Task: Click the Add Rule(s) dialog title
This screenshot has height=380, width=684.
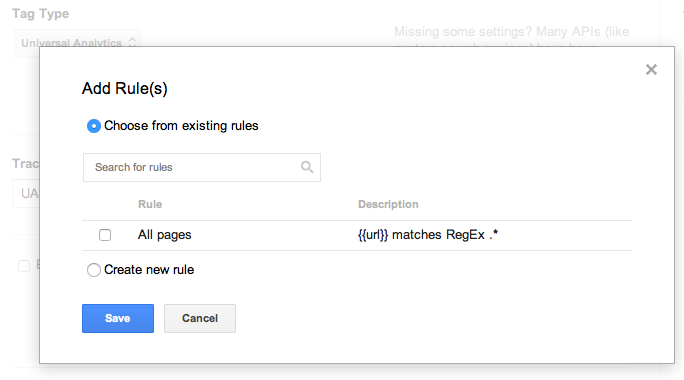Action: click(125, 89)
